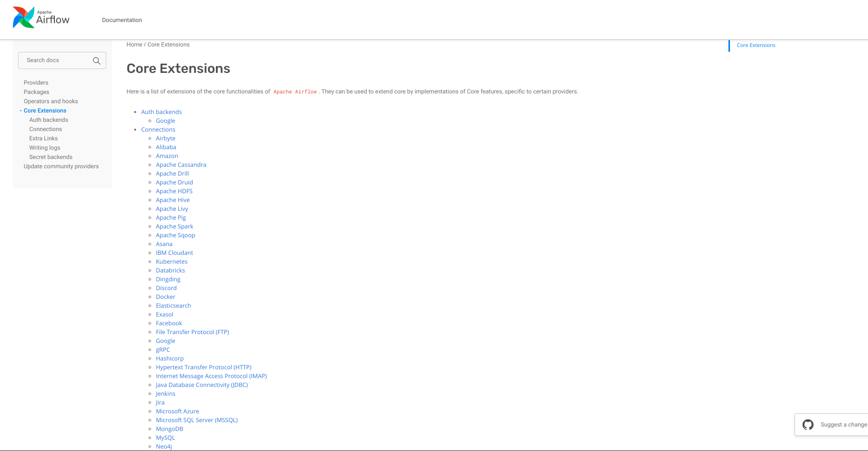This screenshot has width=868, height=451.
Task: Open Connections sidebar sub-item
Action: 46,129
